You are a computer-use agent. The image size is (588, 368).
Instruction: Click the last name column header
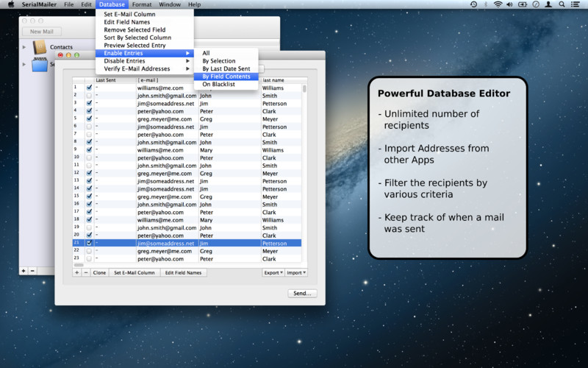point(282,80)
